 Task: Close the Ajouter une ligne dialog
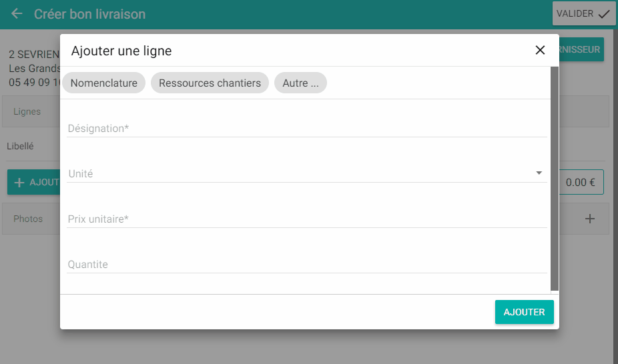[540, 50]
